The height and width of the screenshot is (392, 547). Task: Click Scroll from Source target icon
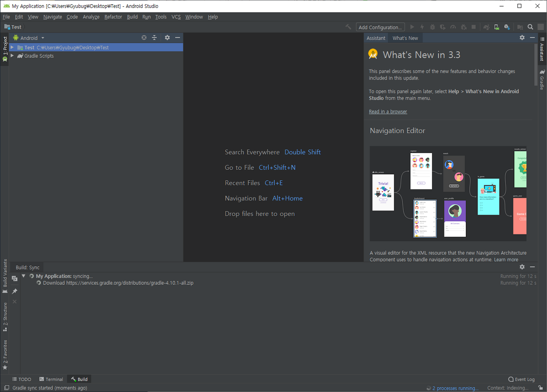click(x=144, y=38)
